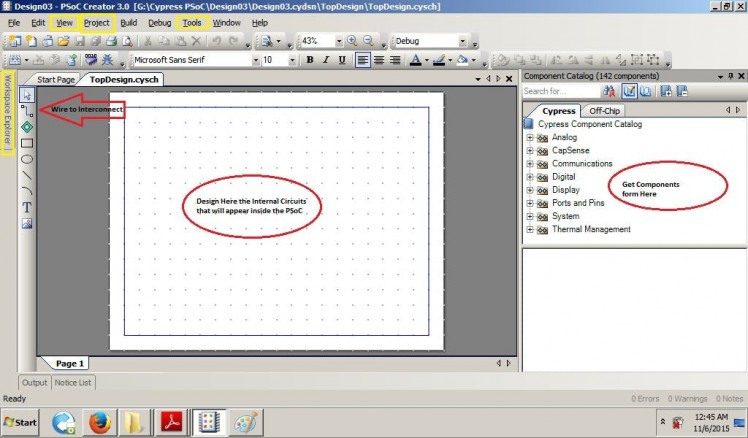Toggle Underline formatting
This screenshot has height=438, width=748.
(342, 60)
